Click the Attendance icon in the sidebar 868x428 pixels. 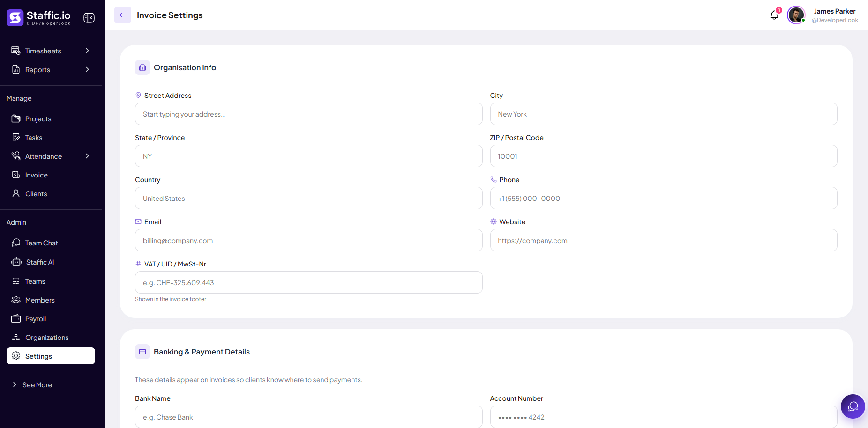tap(16, 156)
